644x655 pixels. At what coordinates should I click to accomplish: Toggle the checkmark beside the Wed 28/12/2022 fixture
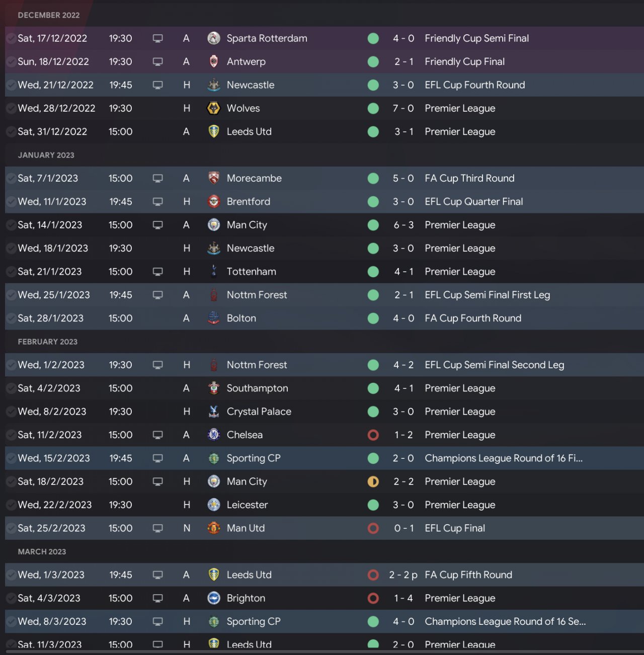(x=11, y=108)
